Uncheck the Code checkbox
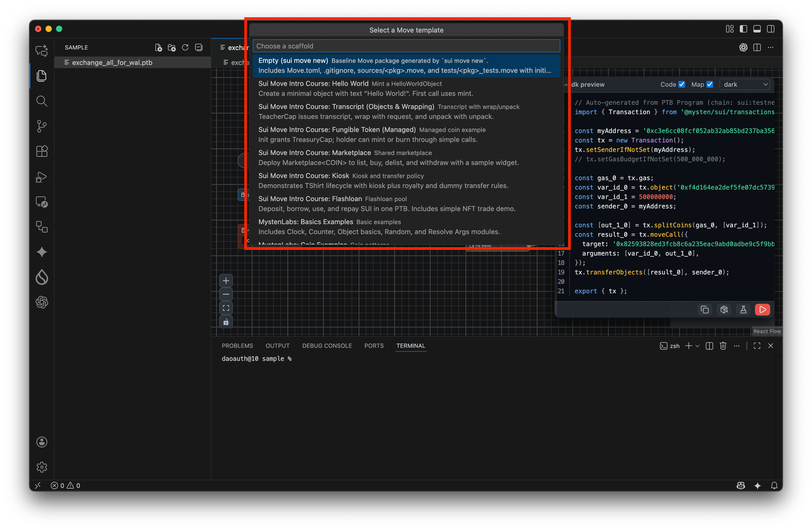 pos(682,84)
